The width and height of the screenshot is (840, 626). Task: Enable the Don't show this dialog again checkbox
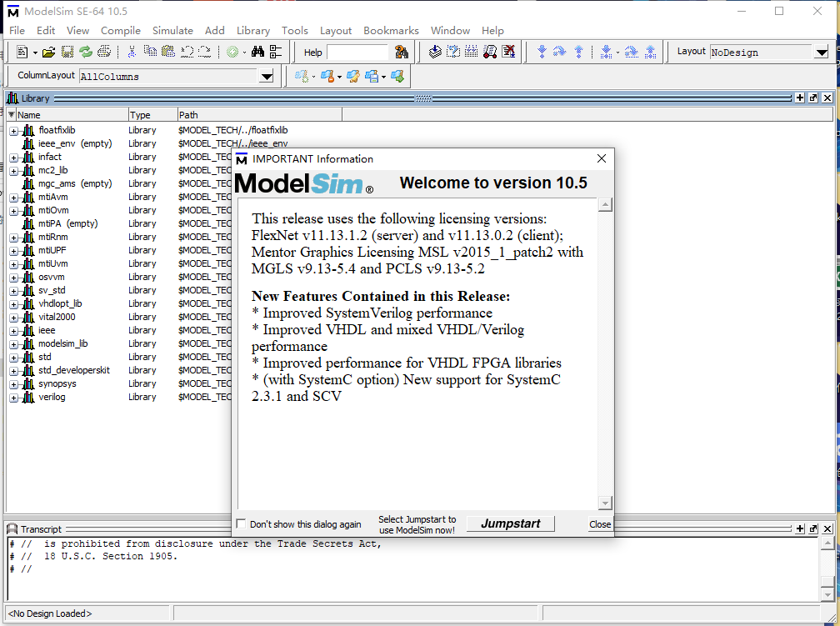241,523
